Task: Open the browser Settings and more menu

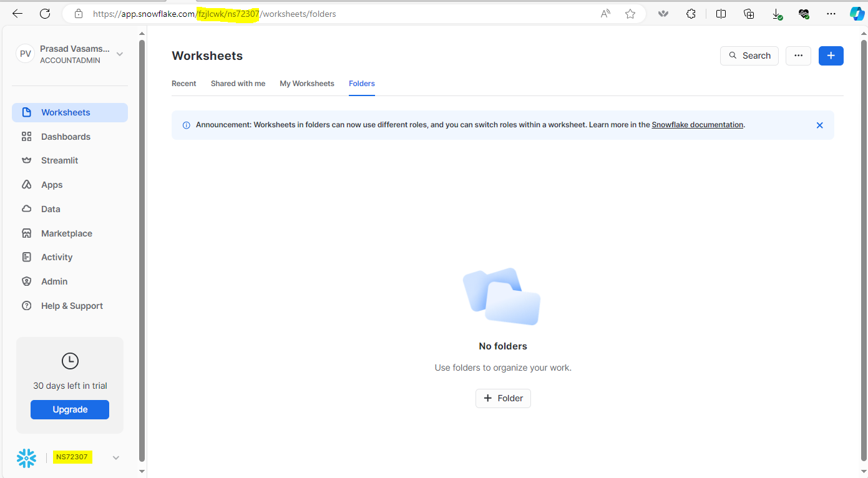Action: click(831, 14)
